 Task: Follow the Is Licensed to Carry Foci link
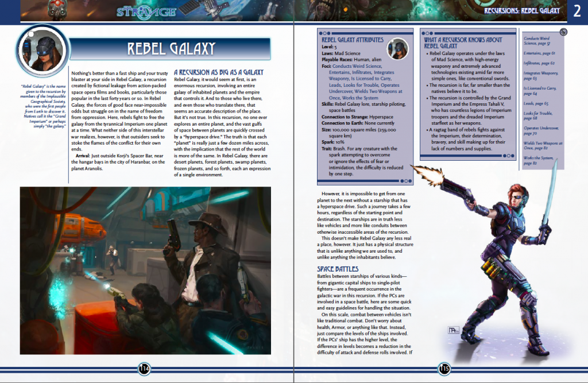point(371,79)
